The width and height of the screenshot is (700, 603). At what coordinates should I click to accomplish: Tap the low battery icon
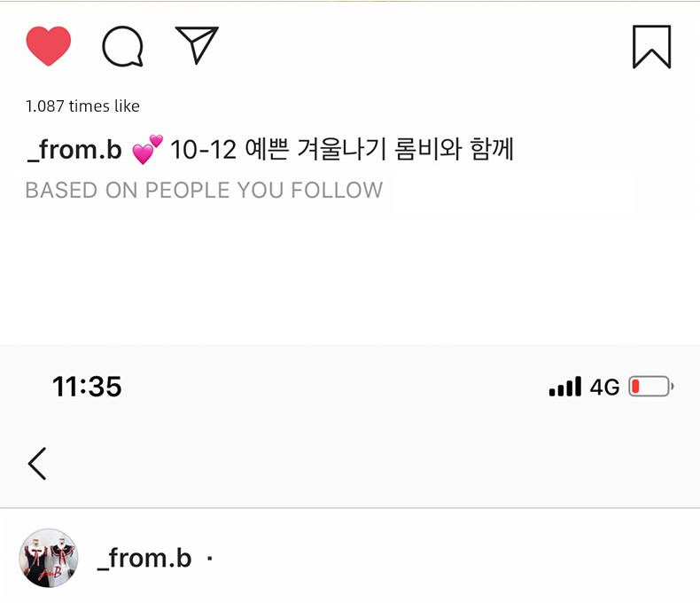point(651,387)
